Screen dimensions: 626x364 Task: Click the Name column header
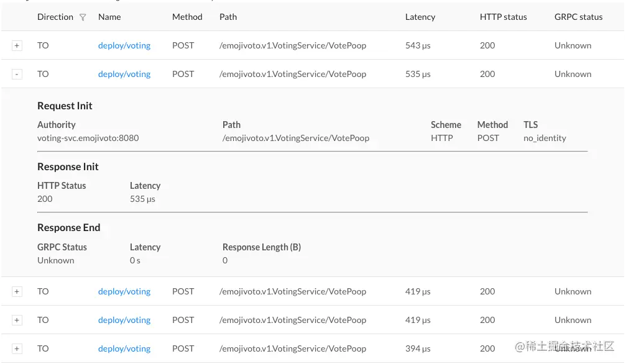click(109, 17)
